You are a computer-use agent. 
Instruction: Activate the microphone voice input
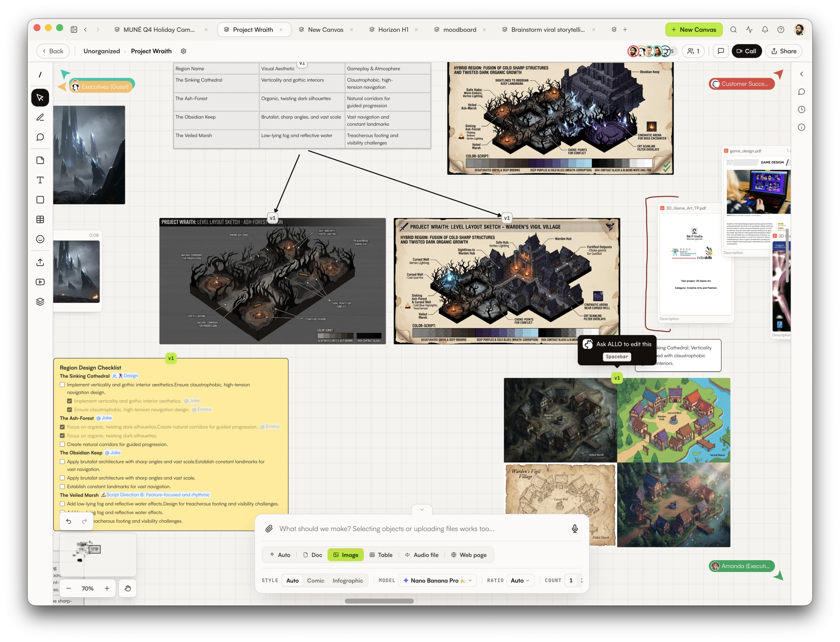[x=575, y=529]
